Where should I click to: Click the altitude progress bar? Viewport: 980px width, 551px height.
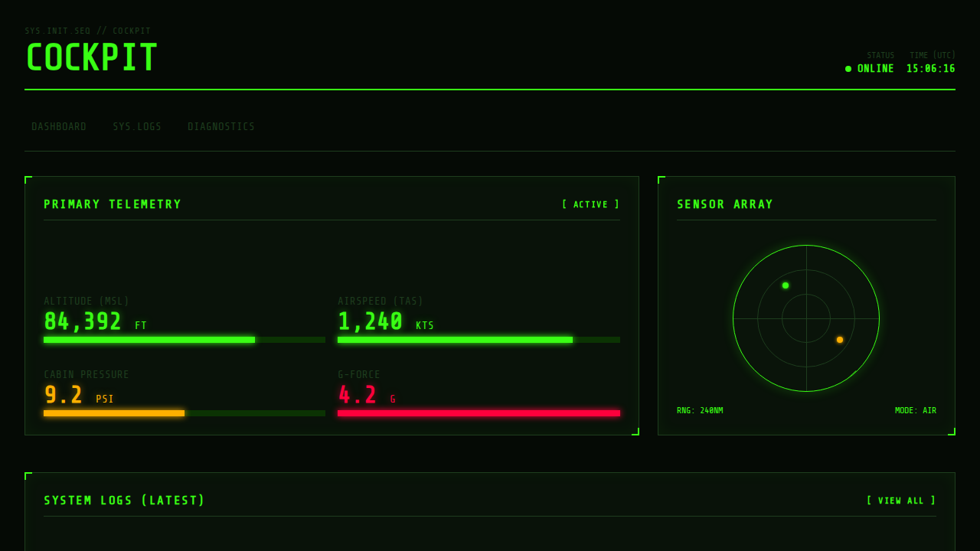[184, 340]
